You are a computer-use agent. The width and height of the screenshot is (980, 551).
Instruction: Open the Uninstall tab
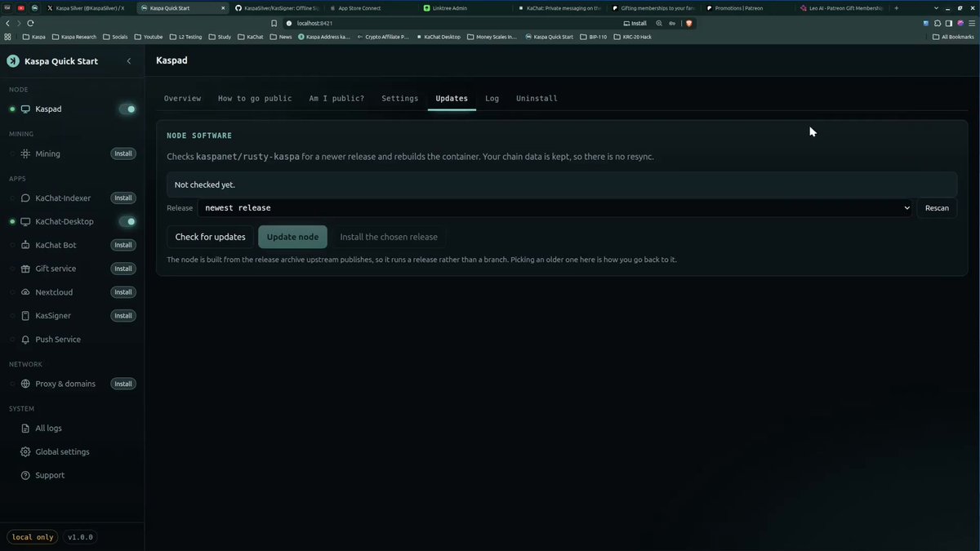pyautogui.click(x=537, y=98)
